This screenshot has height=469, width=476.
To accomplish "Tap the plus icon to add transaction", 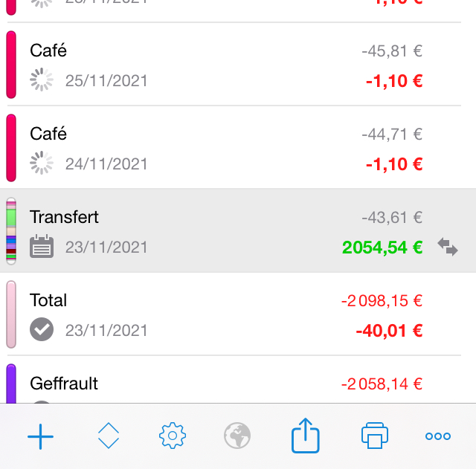I will pyautogui.click(x=40, y=436).
